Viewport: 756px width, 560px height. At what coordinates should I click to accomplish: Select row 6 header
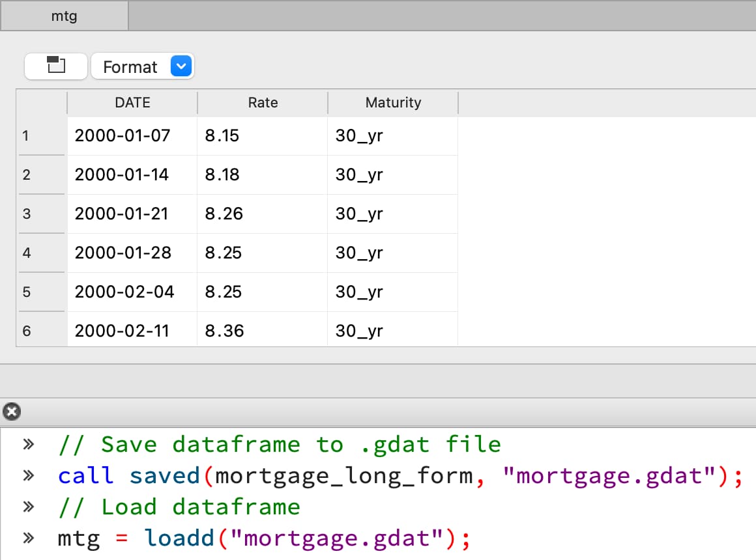coord(26,331)
